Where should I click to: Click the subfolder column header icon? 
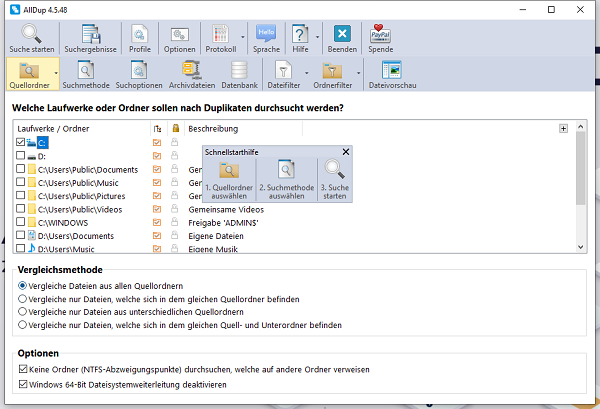[x=158, y=129]
